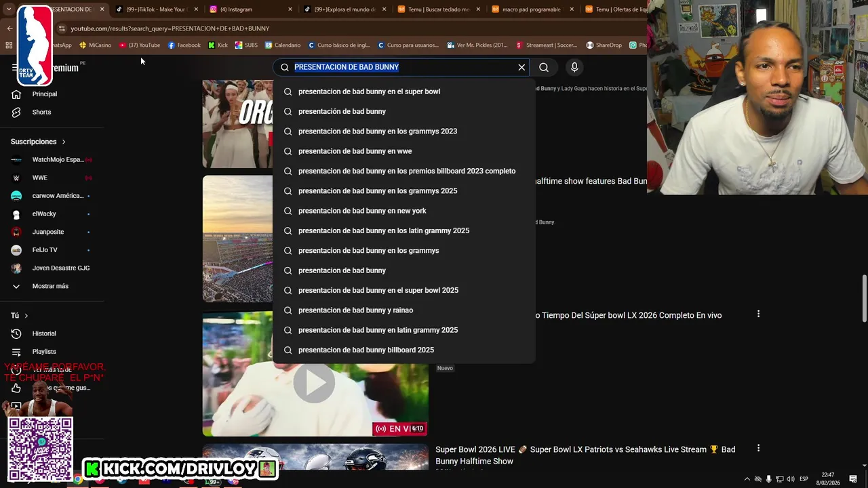
Task: Clear the YouTube search box with the X
Action: [x=521, y=67]
